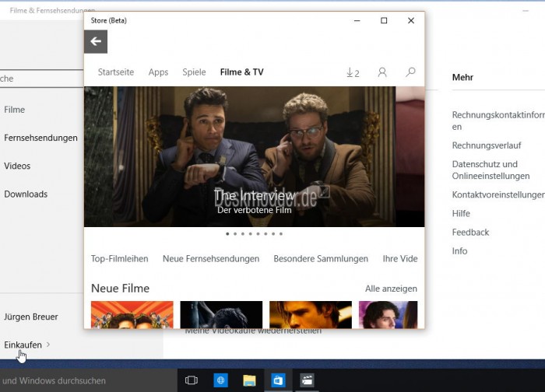Viewport: 545px width, 392px height.
Task: Peek the next banner at the carousel's right edge
Action: point(410,156)
